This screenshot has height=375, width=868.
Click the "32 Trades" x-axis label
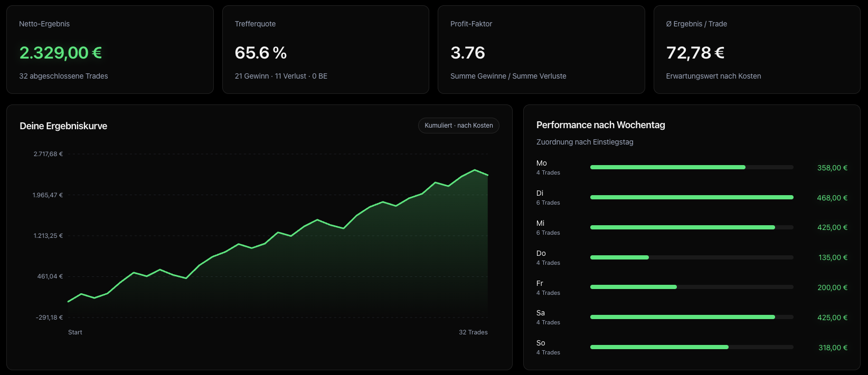point(473,332)
